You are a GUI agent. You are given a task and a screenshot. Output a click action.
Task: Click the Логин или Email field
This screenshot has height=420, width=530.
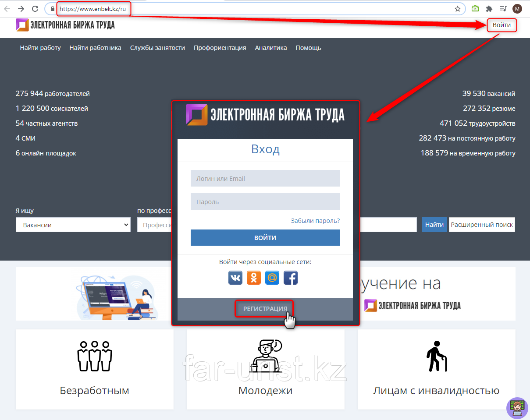[x=265, y=178]
